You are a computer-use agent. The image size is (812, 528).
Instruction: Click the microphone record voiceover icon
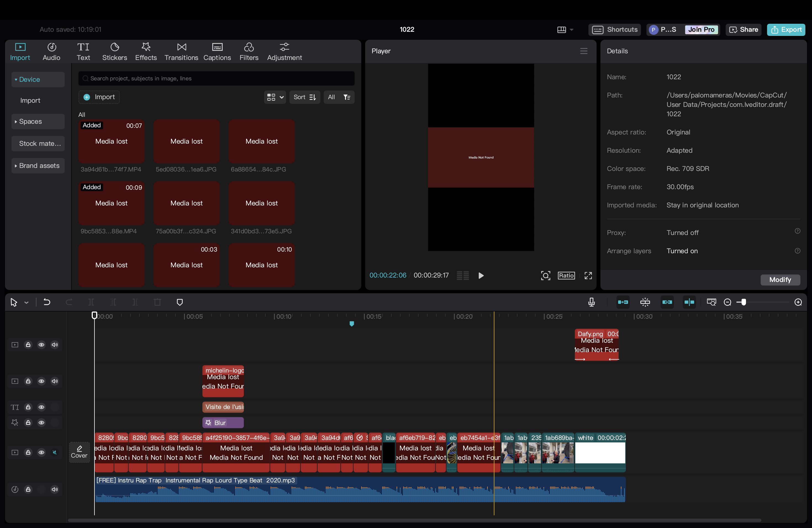(x=591, y=302)
